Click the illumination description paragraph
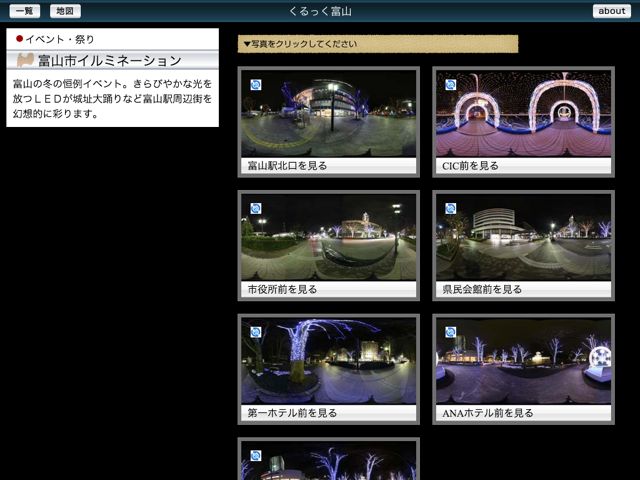 point(113,99)
